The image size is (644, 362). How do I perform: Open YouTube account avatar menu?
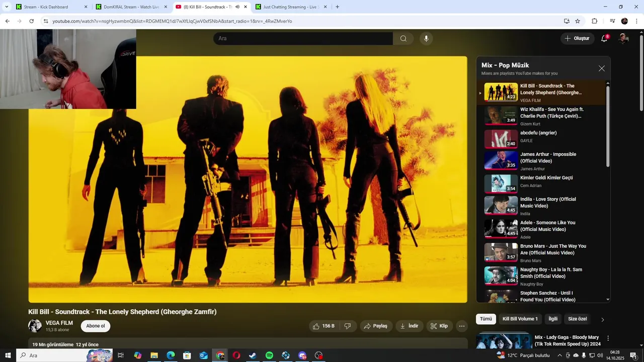[623, 39]
